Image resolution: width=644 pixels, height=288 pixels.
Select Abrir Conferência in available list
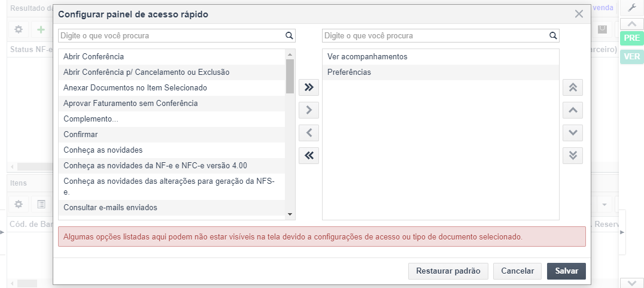point(172,57)
